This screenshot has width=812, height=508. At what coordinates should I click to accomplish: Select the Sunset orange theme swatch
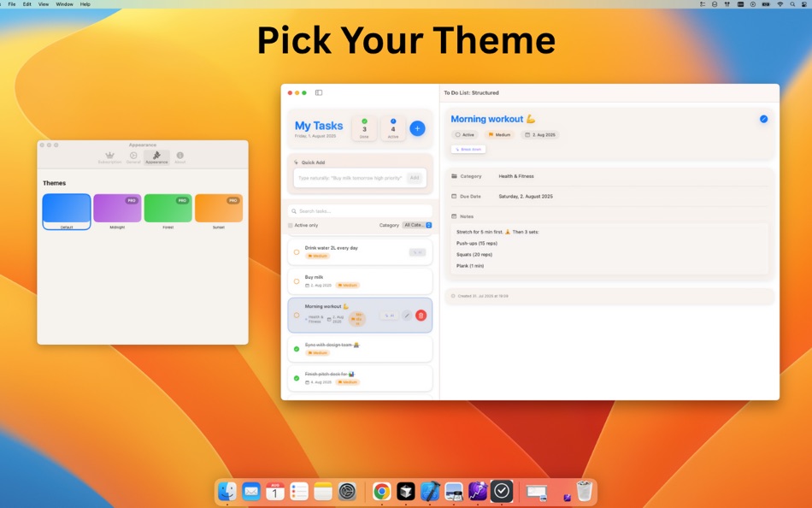click(219, 209)
